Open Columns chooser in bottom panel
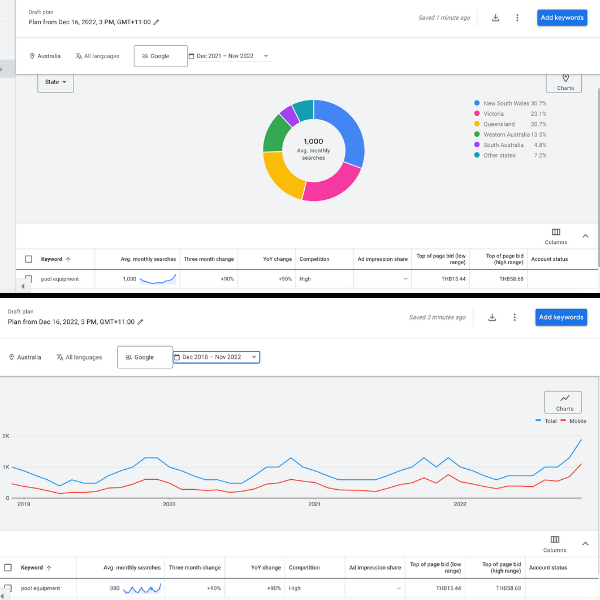The width and height of the screenshot is (600, 600). click(554, 544)
